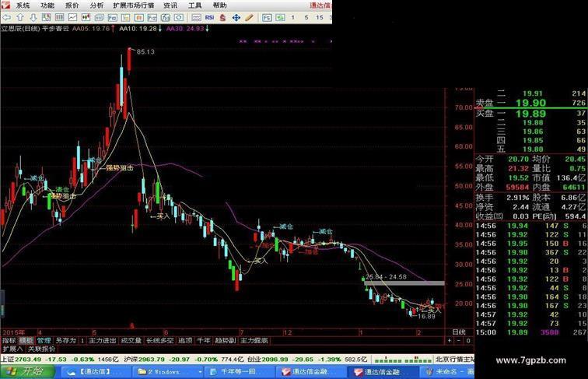Click the F10 'Fe' info toolbar icon
The height and width of the screenshot is (379, 588).
(x=112, y=18)
